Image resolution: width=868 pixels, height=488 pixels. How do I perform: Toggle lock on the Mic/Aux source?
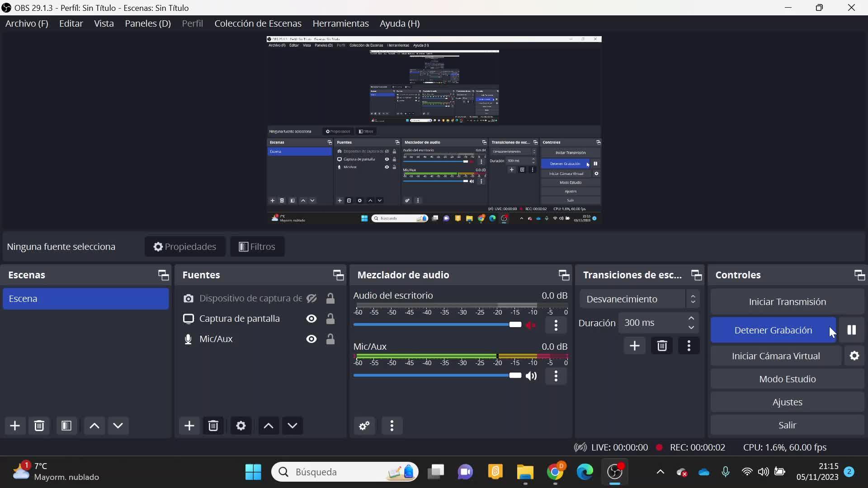330,339
